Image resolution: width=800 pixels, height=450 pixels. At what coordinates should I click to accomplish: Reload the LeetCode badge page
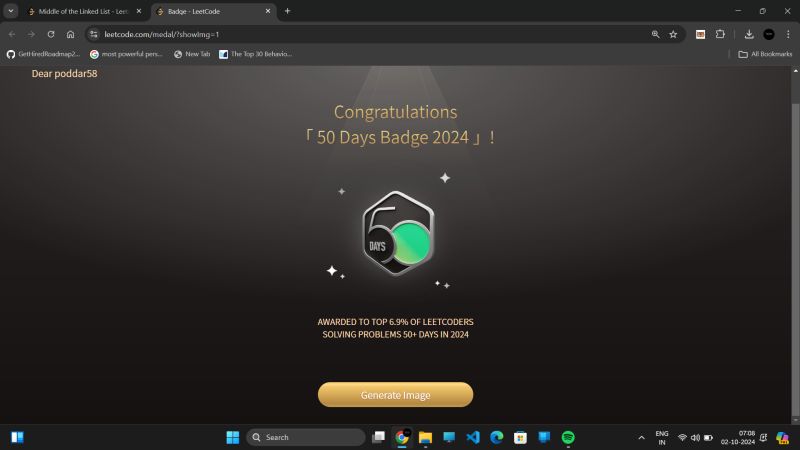(51, 34)
